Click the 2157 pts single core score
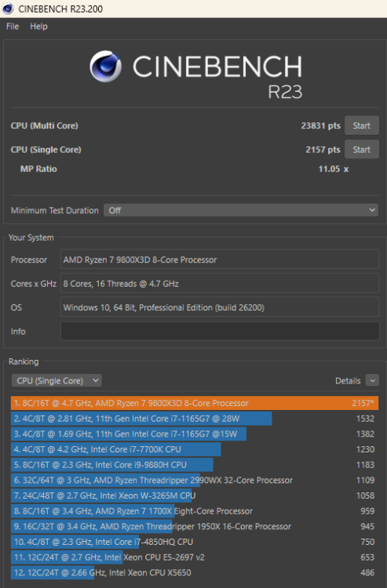The width and height of the screenshot is (387, 588). (323, 150)
